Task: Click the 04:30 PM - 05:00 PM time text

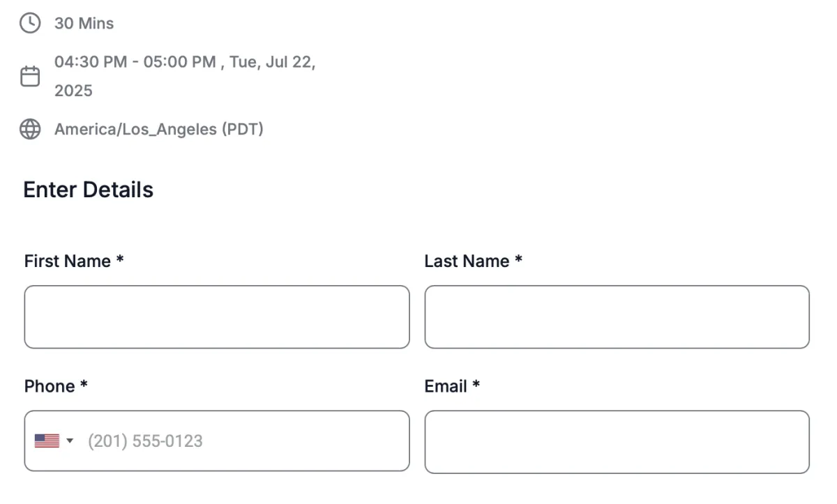Action: coord(135,62)
